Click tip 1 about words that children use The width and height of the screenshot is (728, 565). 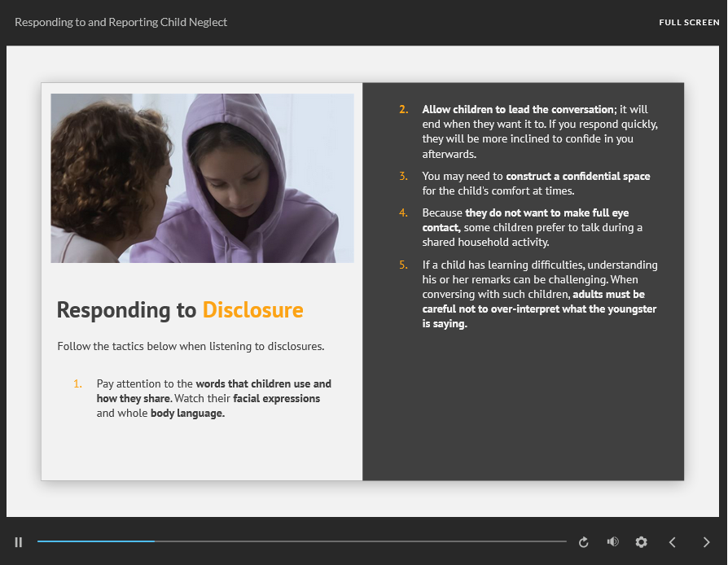point(213,398)
